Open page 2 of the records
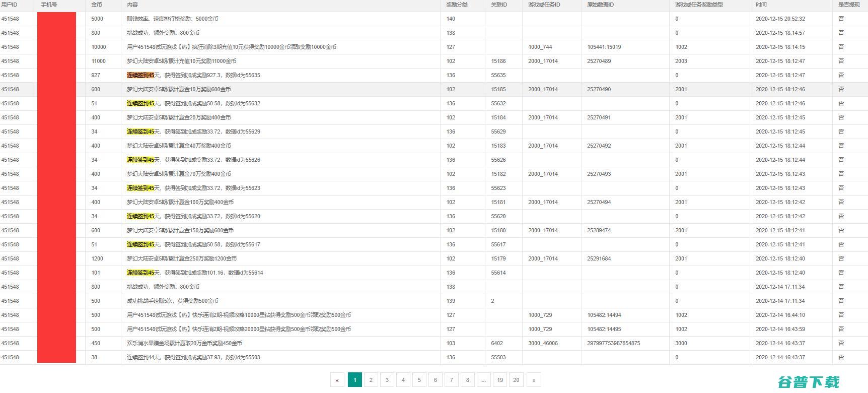 [371, 380]
